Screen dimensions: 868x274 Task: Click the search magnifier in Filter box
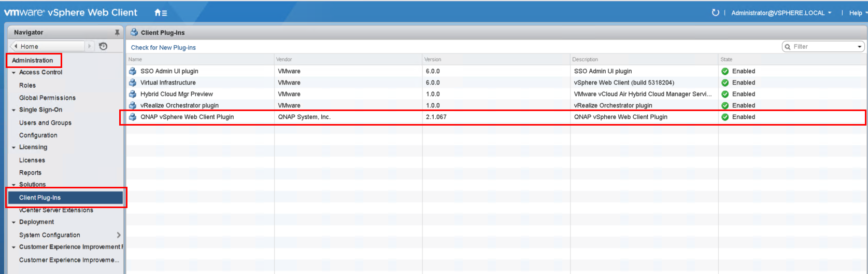(x=788, y=47)
